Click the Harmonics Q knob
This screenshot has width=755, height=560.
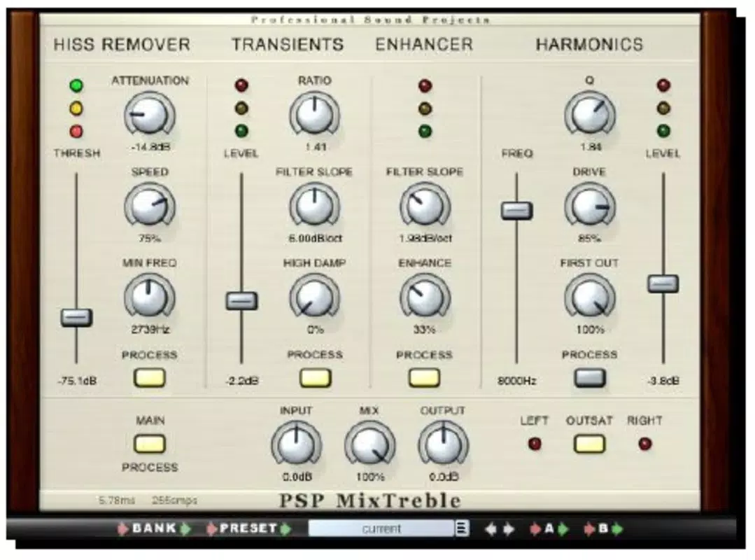click(x=589, y=115)
